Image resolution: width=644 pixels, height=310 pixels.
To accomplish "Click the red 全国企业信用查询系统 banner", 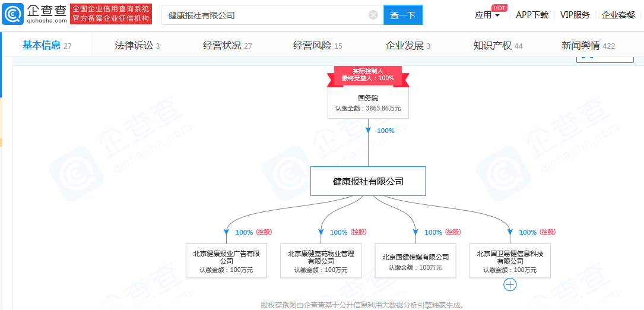I will point(111,14).
